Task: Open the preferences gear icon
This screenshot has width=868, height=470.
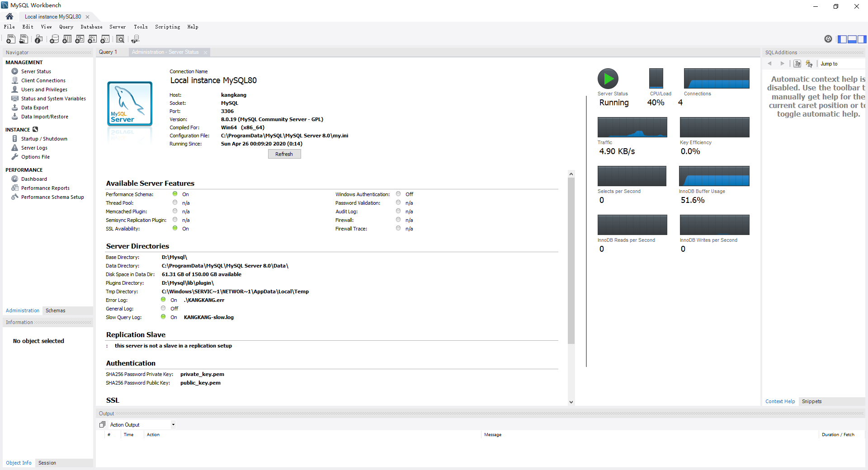Action: [x=828, y=39]
